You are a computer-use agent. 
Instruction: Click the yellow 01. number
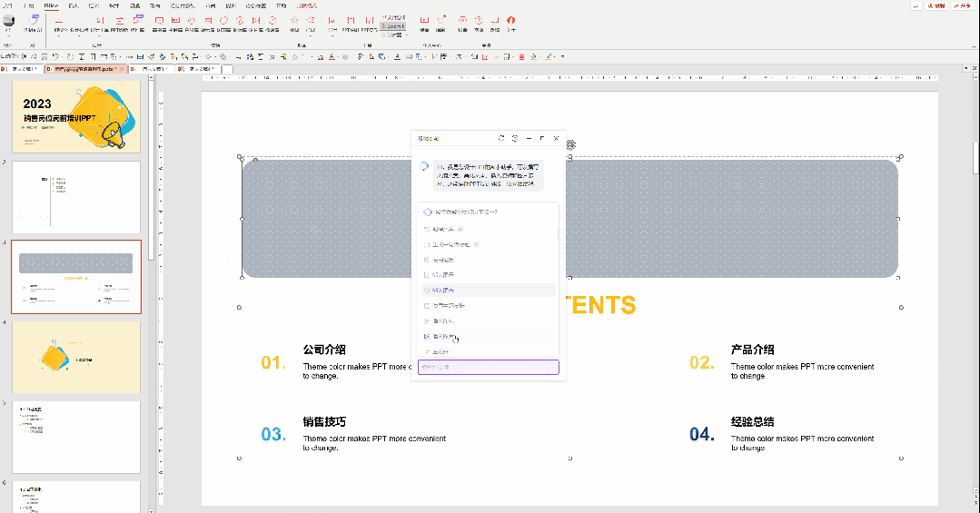[x=273, y=362]
